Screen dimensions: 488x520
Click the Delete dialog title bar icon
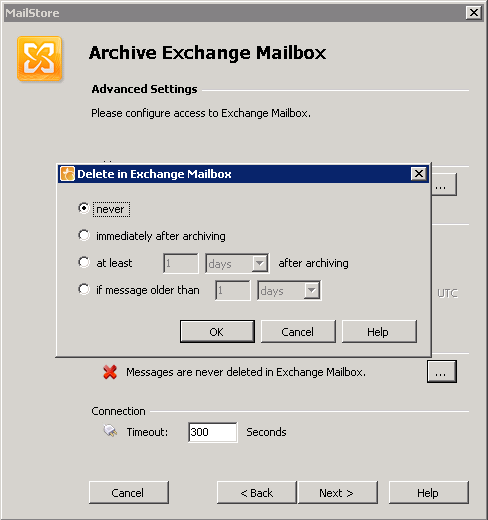[x=67, y=174]
